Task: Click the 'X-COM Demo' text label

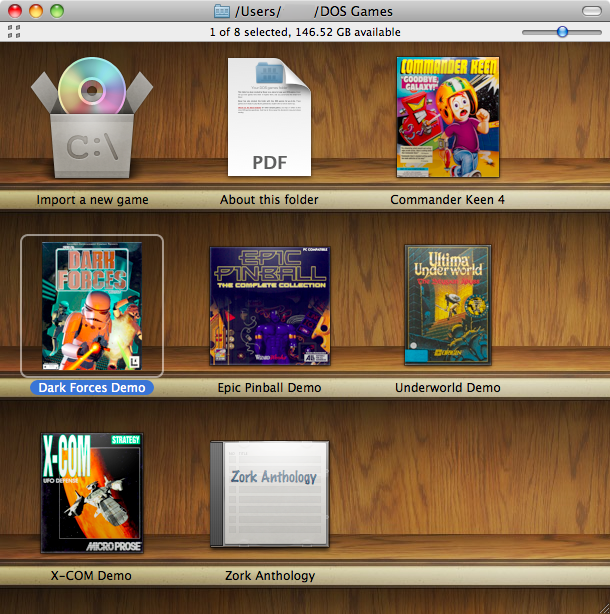Action: (91, 575)
